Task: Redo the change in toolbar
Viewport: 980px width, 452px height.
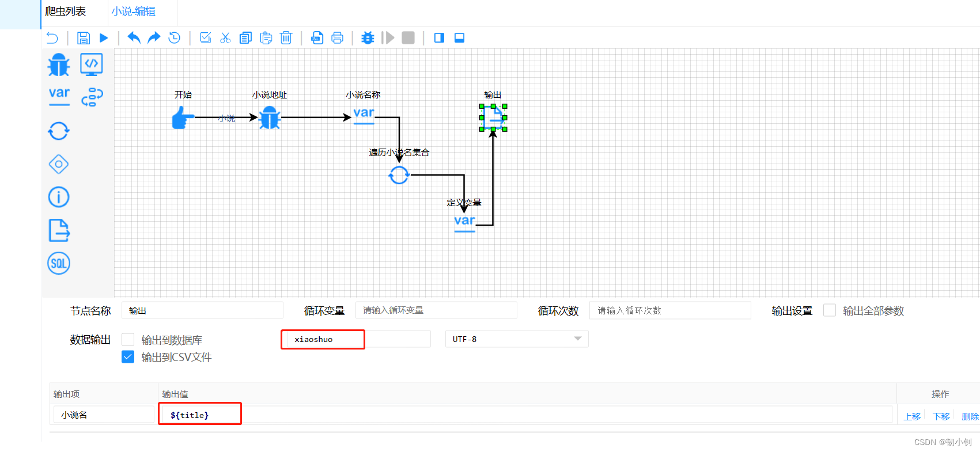Action: 154,38
